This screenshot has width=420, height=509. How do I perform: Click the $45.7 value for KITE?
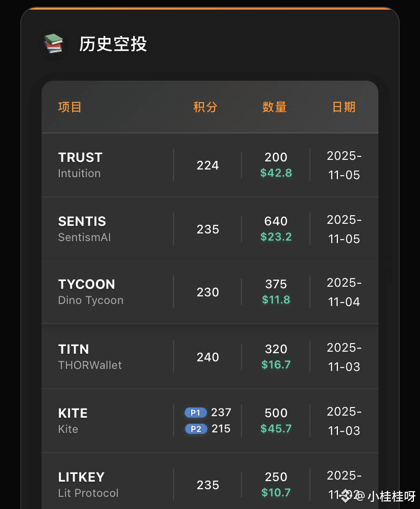[x=276, y=429]
